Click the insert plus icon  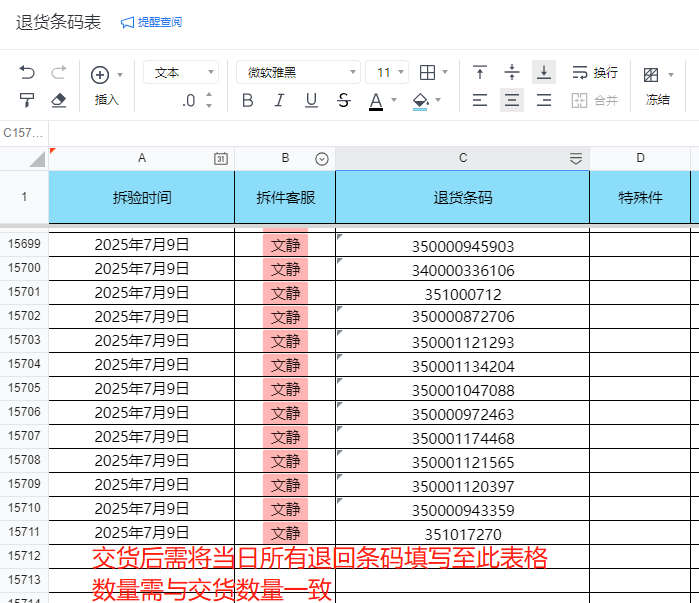tap(100, 74)
